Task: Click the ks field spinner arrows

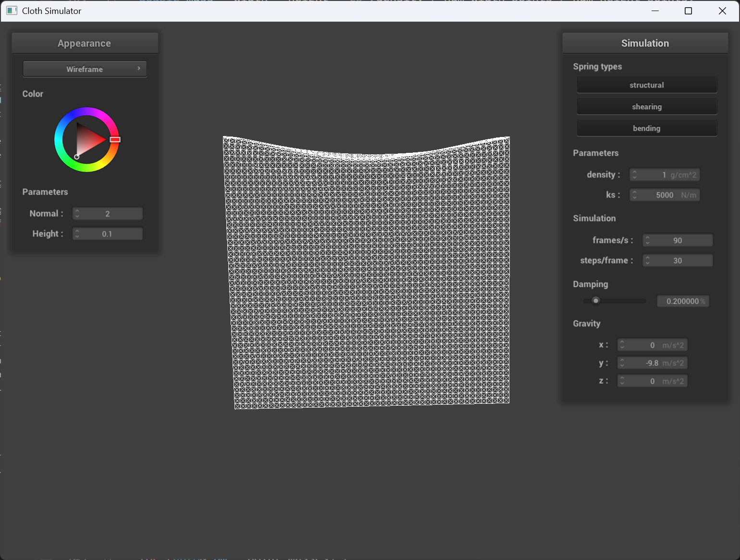Action: [x=635, y=195]
